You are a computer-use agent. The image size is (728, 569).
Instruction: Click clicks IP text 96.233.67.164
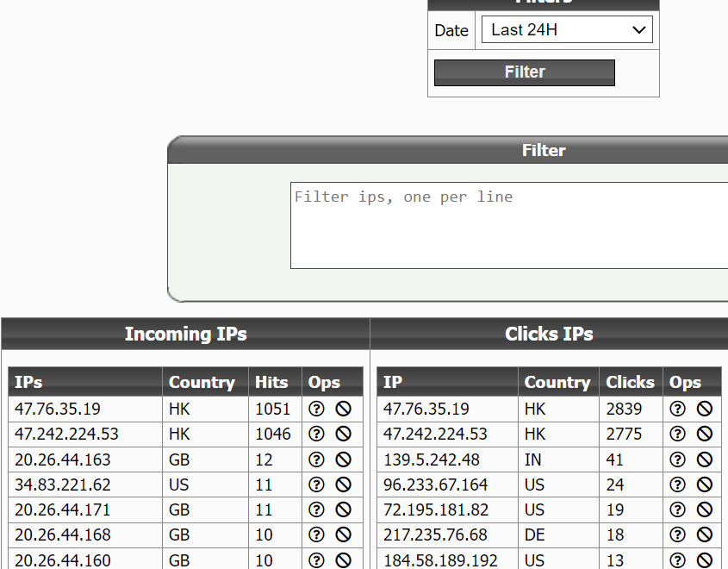[435, 485]
